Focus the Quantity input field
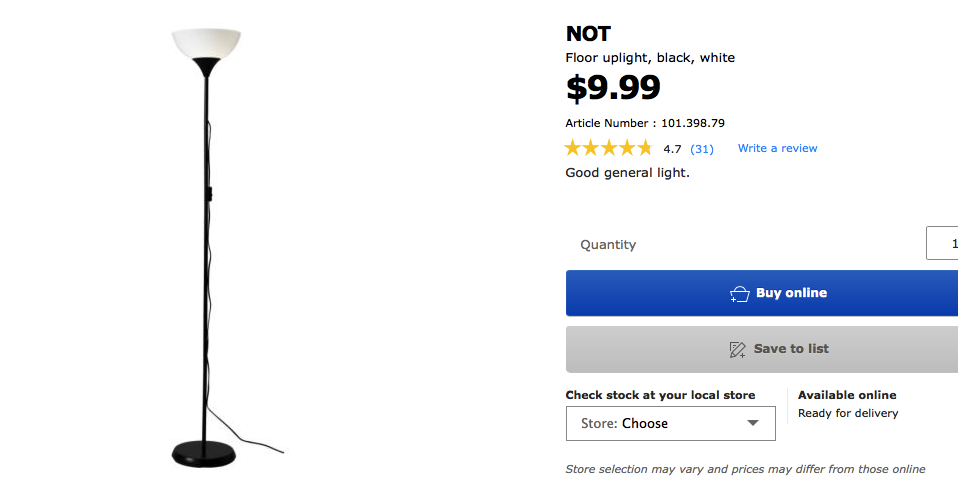The image size is (958, 490). [942, 244]
